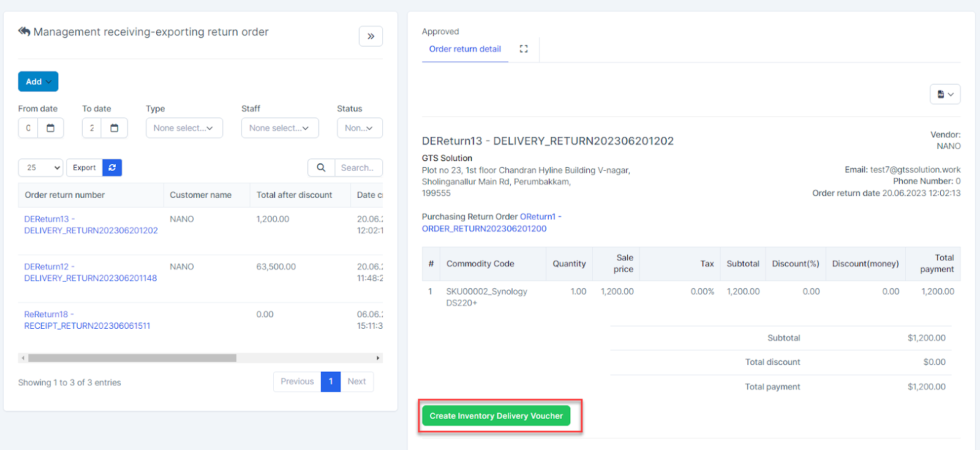980x450 pixels.
Task: Expand the Type filter dropdown
Action: (184, 128)
